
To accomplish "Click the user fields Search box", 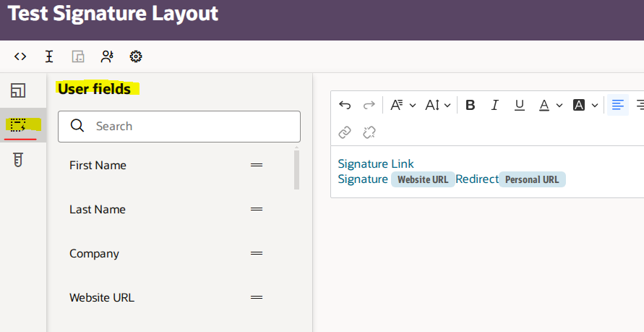I will point(179,126).
